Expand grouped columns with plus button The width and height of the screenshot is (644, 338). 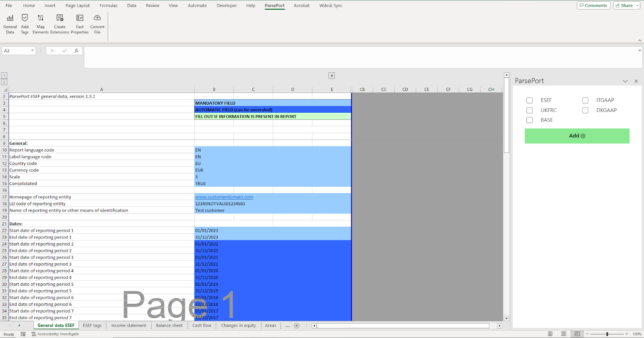click(332, 76)
